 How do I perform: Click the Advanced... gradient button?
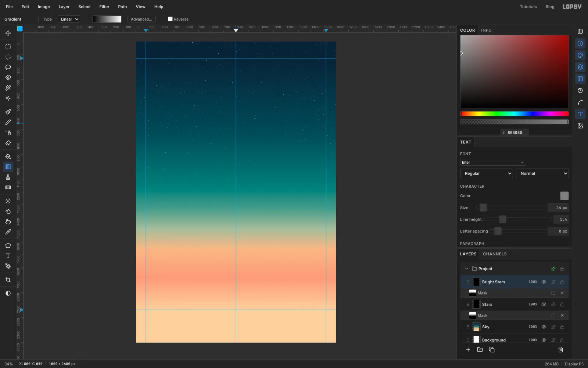coord(141,19)
